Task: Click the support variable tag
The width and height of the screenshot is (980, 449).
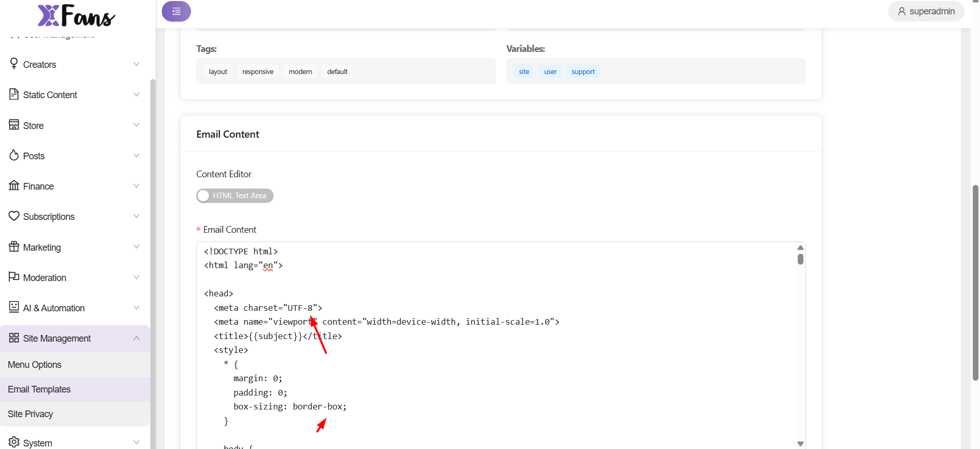Action: click(583, 72)
